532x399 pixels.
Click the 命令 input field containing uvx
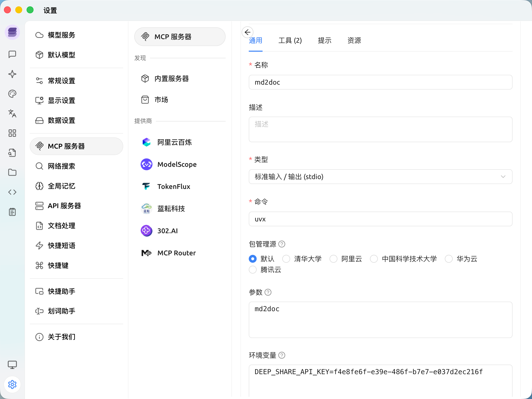click(x=380, y=219)
